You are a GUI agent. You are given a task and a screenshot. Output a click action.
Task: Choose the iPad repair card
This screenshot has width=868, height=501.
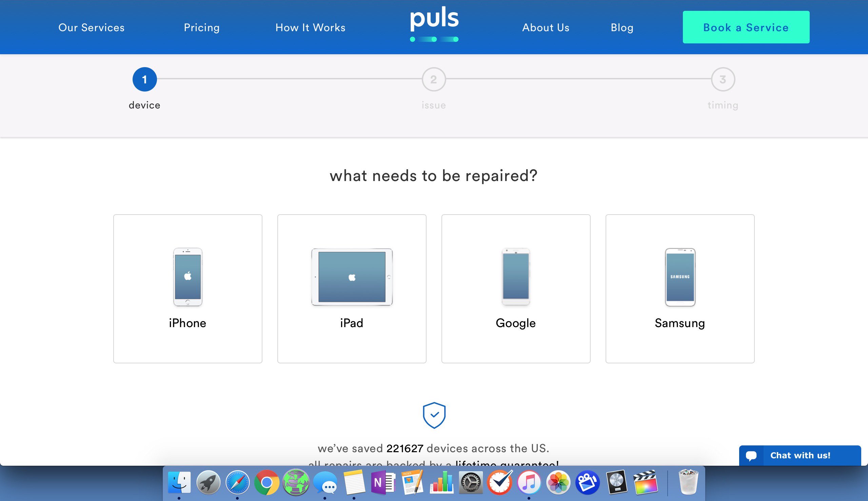(x=352, y=289)
